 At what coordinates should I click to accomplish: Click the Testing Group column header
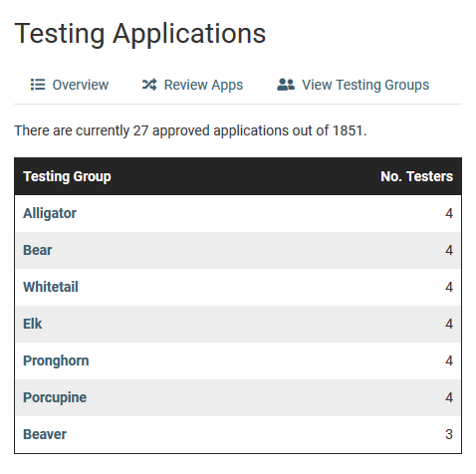(x=67, y=176)
